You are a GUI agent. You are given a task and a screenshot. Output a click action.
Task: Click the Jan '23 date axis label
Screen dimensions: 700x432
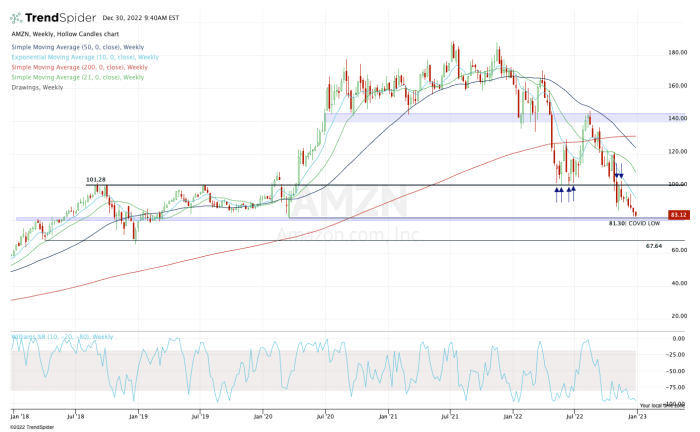pyautogui.click(x=636, y=417)
